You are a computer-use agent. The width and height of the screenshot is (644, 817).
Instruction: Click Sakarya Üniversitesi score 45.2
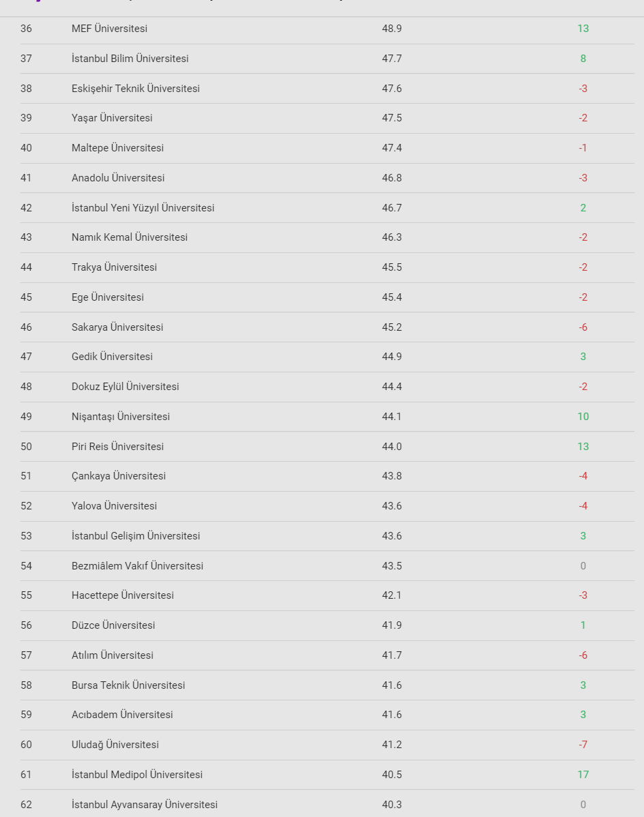[x=392, y=327]
